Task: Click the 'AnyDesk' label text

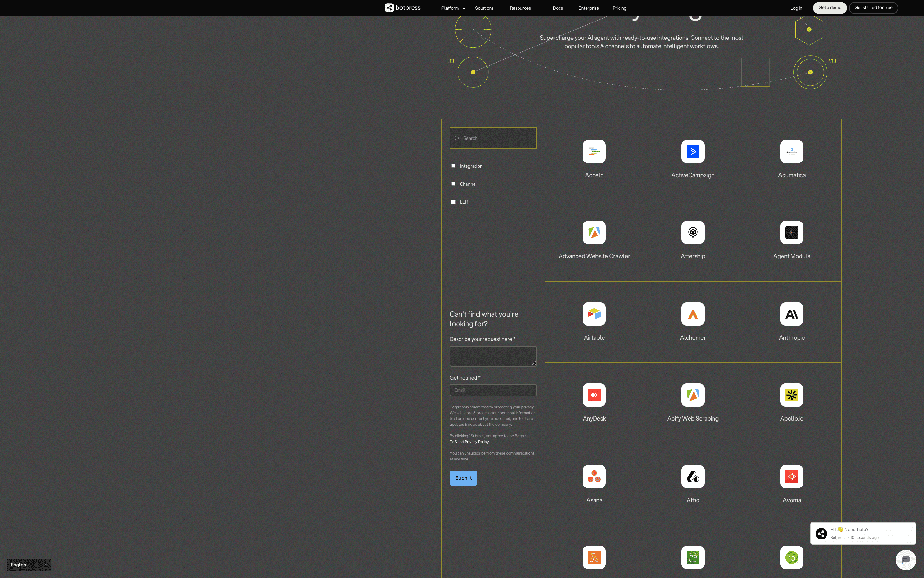Action: tap(594, 419)
